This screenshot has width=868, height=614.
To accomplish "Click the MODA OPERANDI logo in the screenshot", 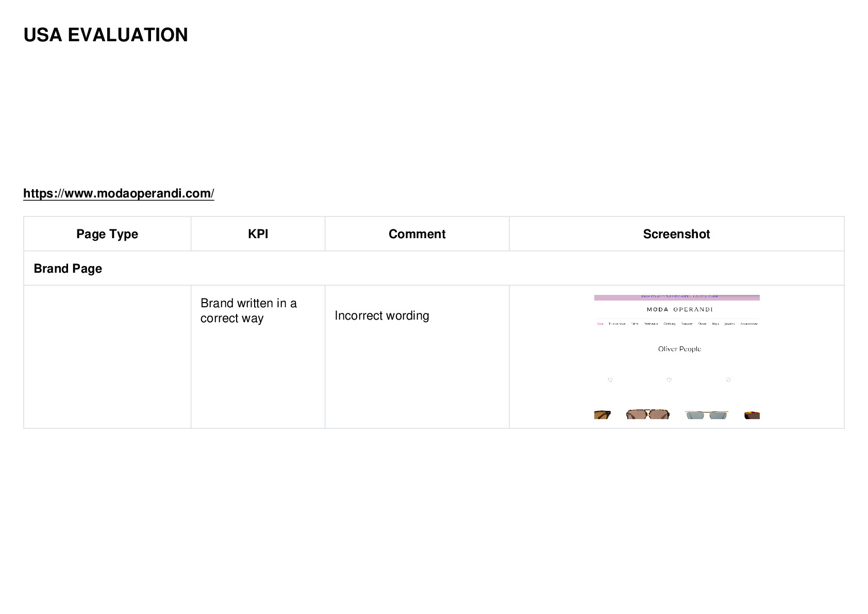I will click(x=680, y=309).
